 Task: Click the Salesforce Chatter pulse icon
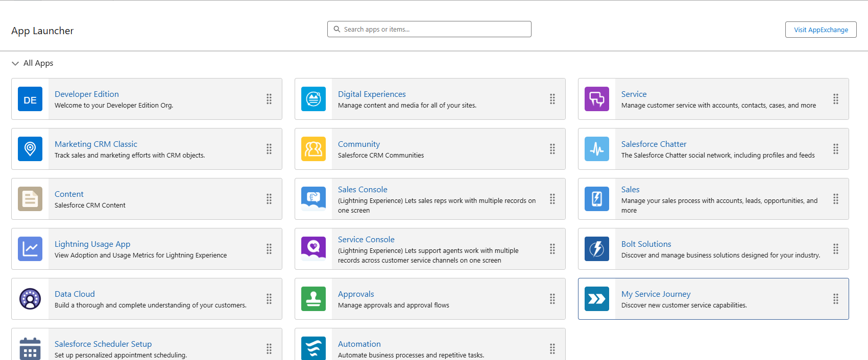pos(597,149)
